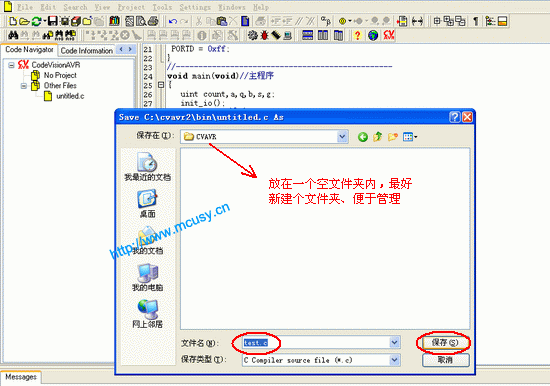This screenshot has width=550, height=386.
Task: Click the Up One Level folder icon
Action: [x=378, y=137]
